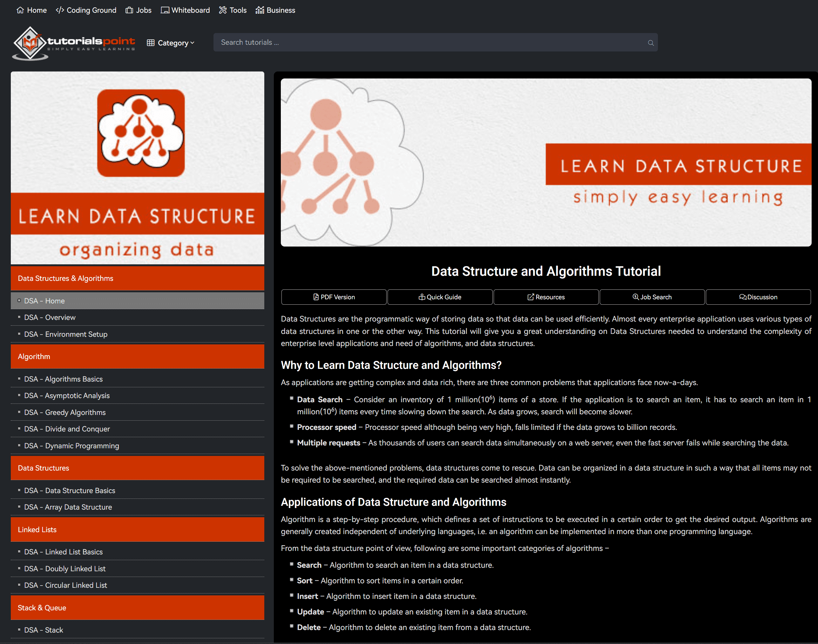Open the Whiteboard icon in the top bar
Screen dimensions: 818x644
point(165,10)
